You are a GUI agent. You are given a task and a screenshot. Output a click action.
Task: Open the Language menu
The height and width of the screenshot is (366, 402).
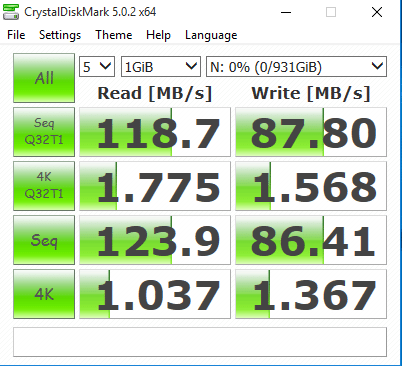[211, 35]
